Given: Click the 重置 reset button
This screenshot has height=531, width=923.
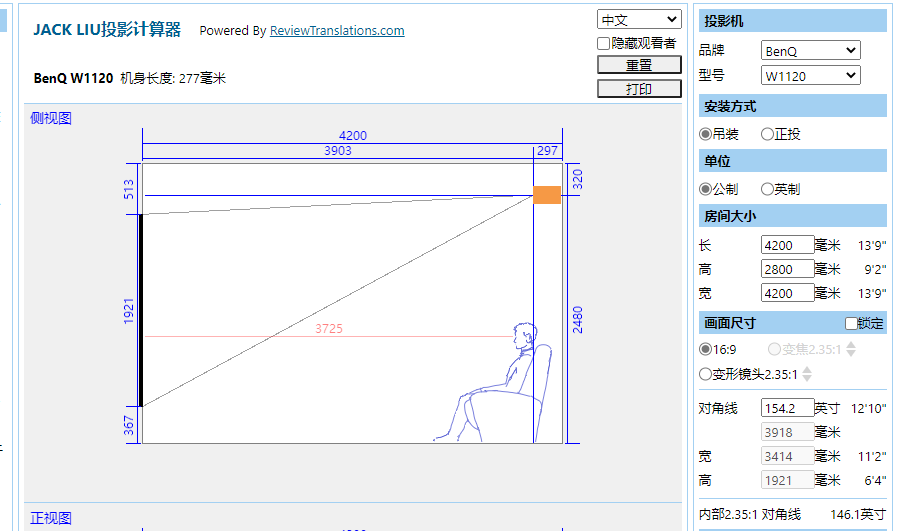Looking at the screenshot, I should 639,65.
